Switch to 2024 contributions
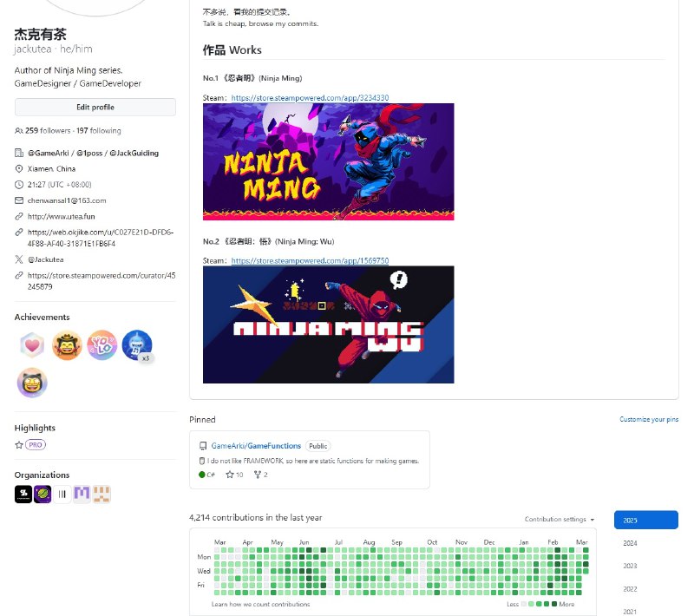The image size is (694, 616). pyautogui.click(x=630, y=543)
